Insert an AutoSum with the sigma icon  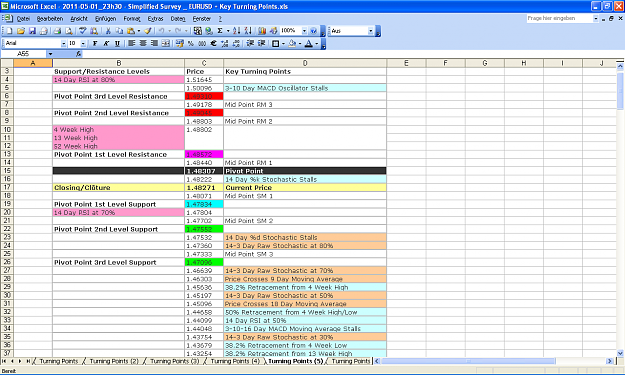point(220,31)
